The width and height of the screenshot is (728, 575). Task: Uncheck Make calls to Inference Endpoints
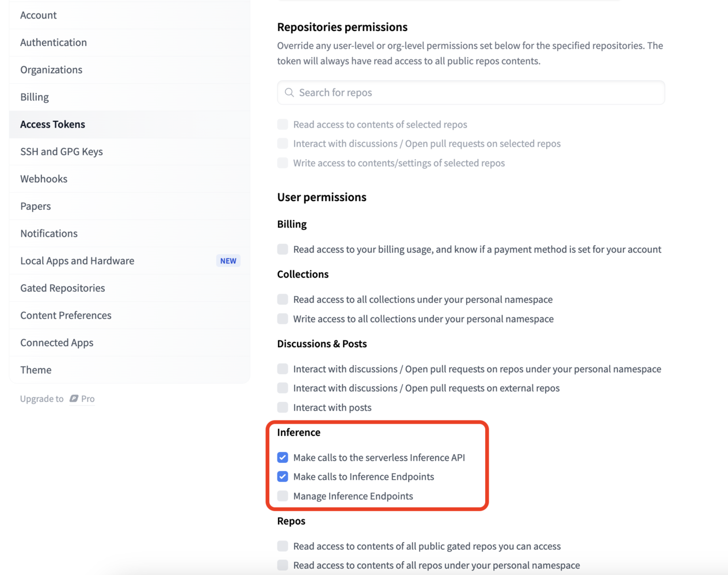(283, 477)
